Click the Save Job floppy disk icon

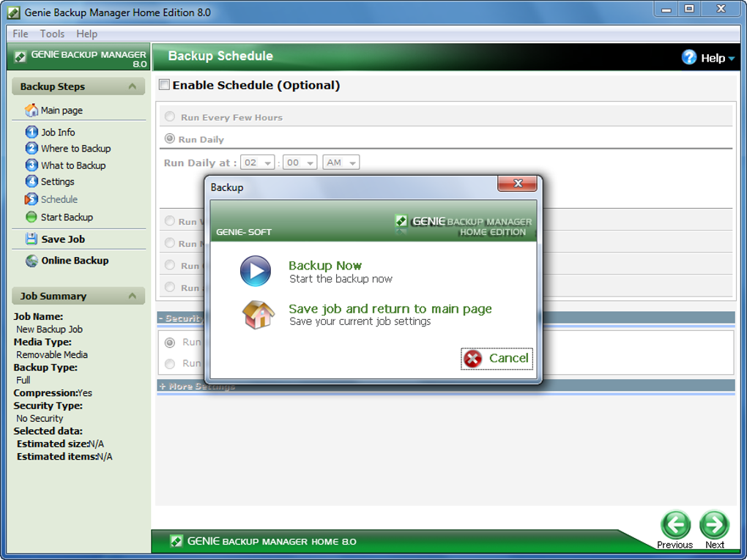(x=31, y=239)
